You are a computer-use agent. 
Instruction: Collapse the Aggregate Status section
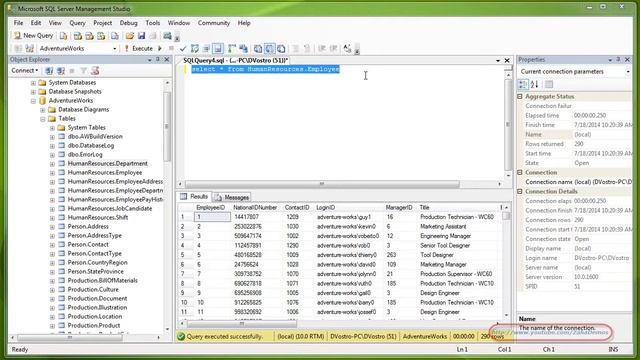[x=520, y=97]
